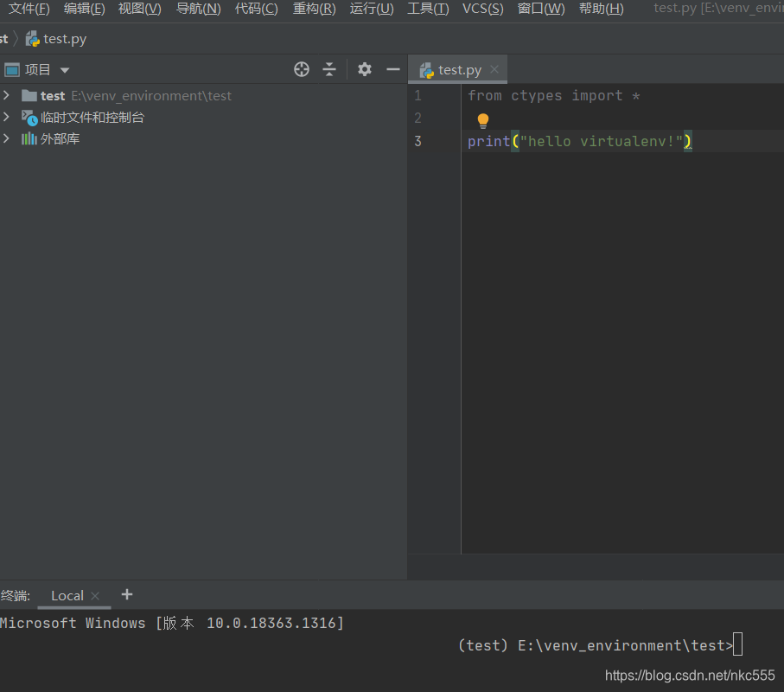784x692 pixels.
Task: Click the 'from ctypes import *' line
Action: 554,95
